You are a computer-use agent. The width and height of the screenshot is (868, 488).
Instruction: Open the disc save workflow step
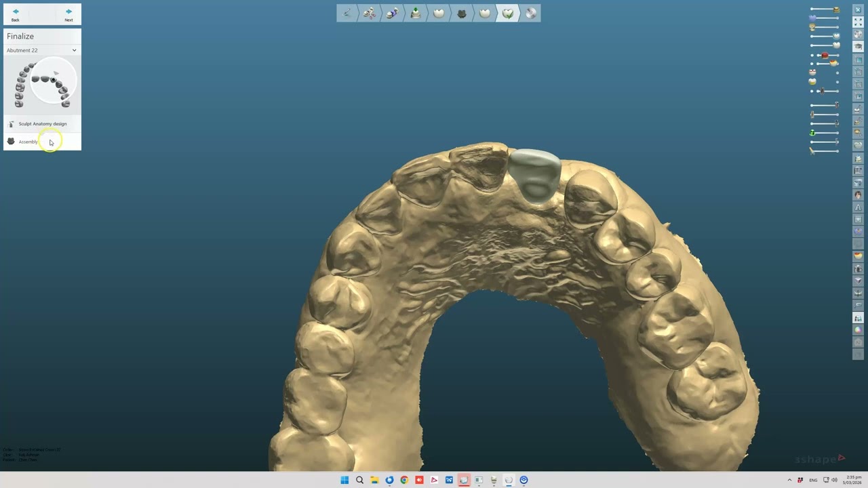pos(530,13)
